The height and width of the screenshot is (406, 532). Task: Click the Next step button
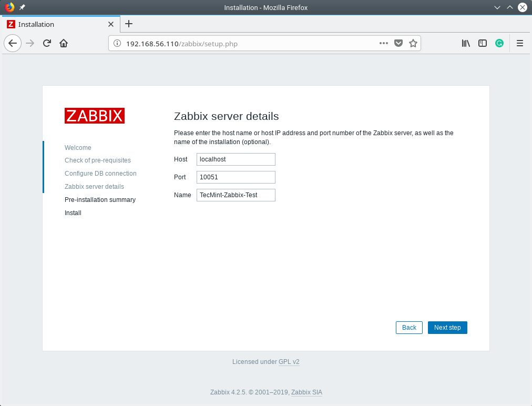click(447, 328)
